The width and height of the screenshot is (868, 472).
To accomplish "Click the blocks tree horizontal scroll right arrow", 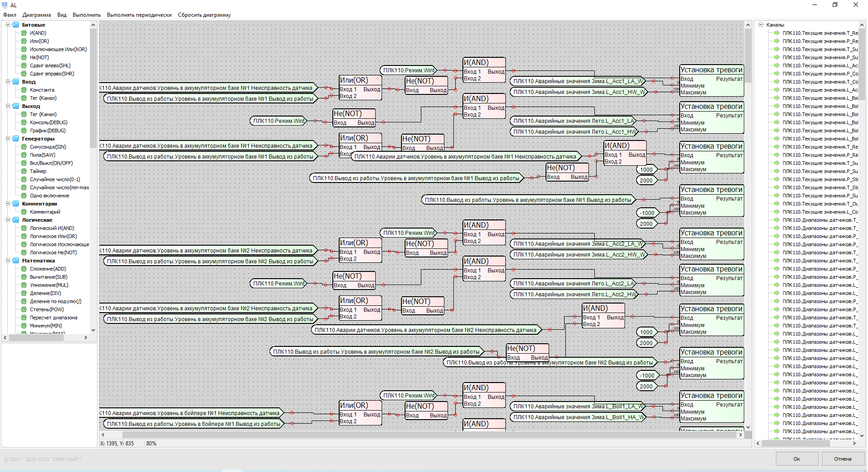I will point(86,337).
